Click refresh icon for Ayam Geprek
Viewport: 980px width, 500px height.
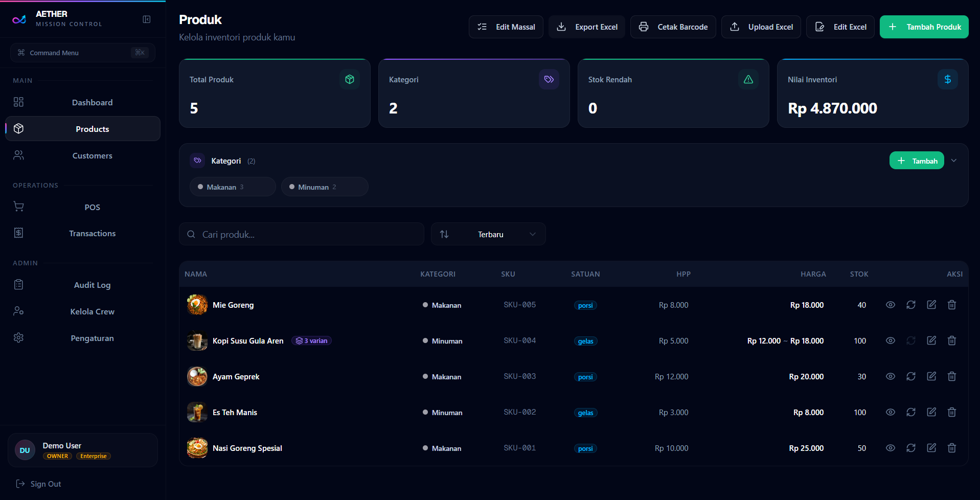pyautogui.click(x=911, y=376)
